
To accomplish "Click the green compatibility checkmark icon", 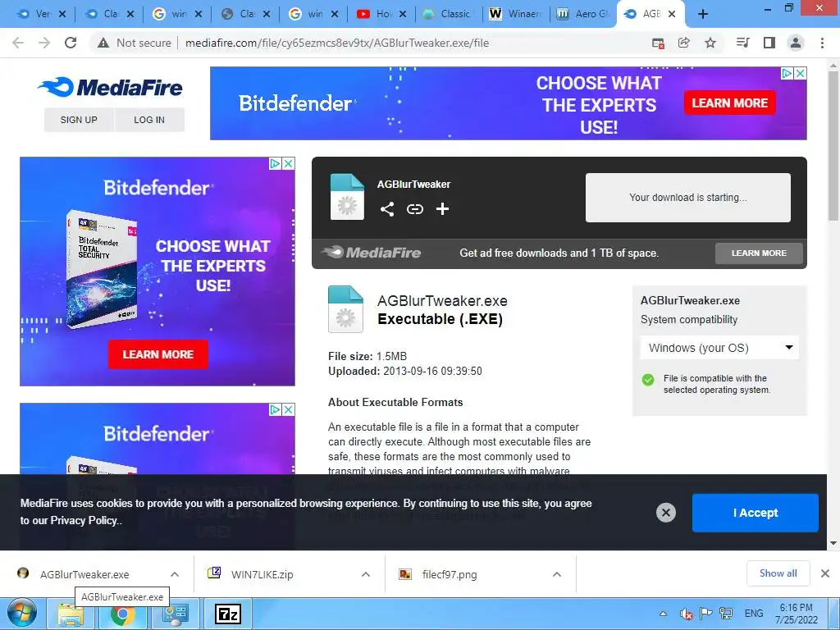I will coord(648,380).
